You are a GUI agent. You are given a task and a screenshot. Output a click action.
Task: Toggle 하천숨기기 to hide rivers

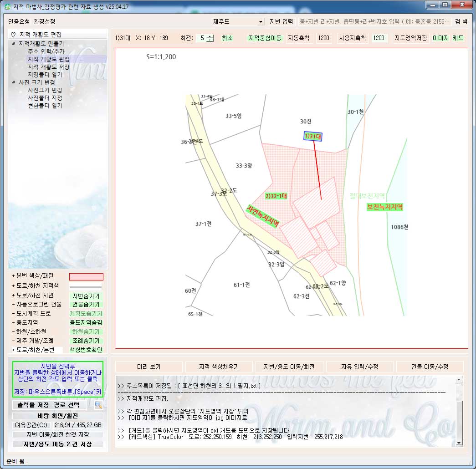(x=86, y=332)
